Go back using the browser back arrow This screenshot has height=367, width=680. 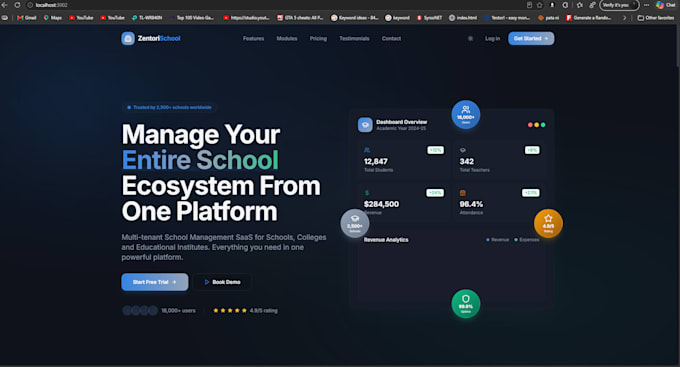coord(5,5)
